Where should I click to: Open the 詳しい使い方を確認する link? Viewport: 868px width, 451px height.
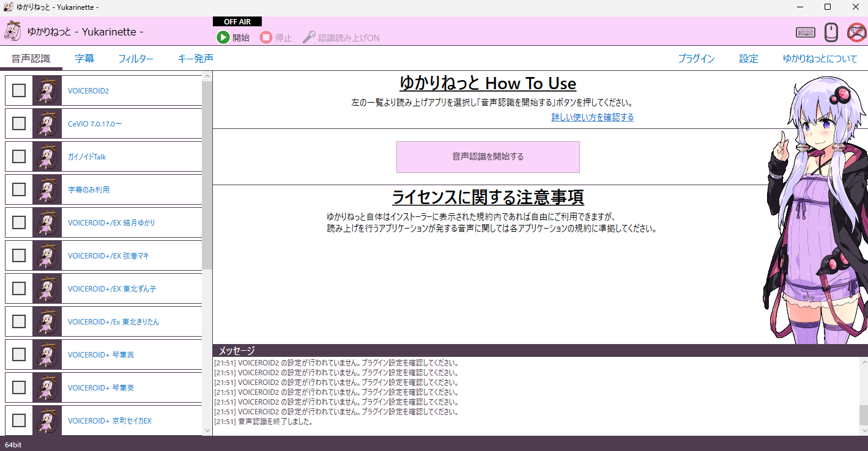(593, 117)
